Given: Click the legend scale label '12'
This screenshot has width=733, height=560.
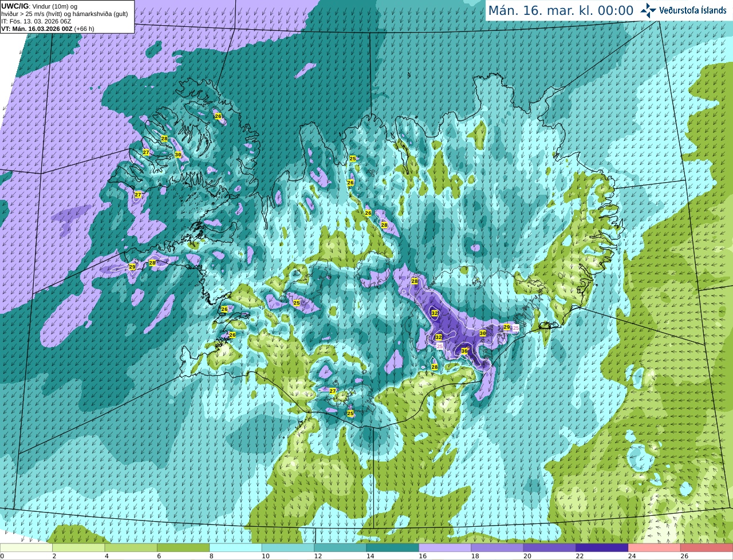Looking at the screenshot, I should tap(318, 556).
